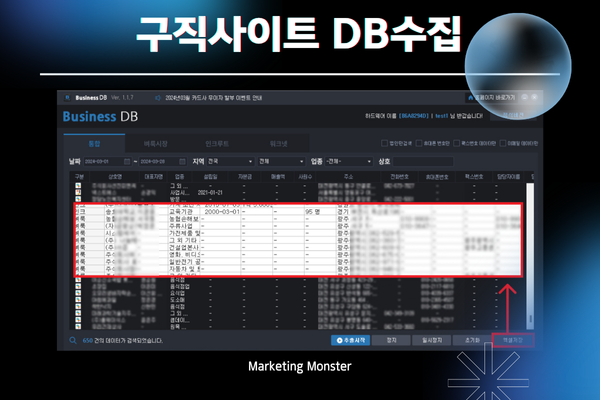Screen dimensions: 600x400
Task: Click the 2021-01-21 date cell
Action: point(210,193)
